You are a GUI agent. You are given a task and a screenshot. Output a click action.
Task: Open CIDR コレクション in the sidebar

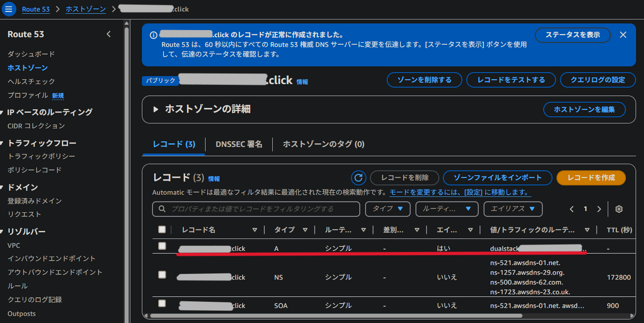click(36, 126)
